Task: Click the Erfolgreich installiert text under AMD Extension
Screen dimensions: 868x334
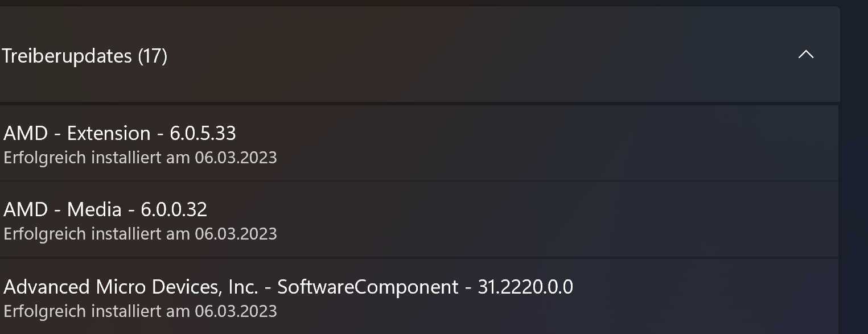Action: (139, 158)
